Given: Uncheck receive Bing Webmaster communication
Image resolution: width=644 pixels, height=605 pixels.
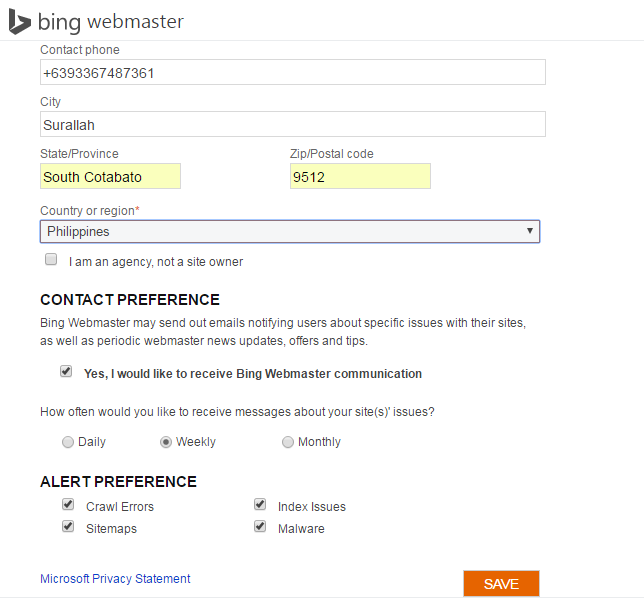Looking at the screenshot, I should point(66,371).
